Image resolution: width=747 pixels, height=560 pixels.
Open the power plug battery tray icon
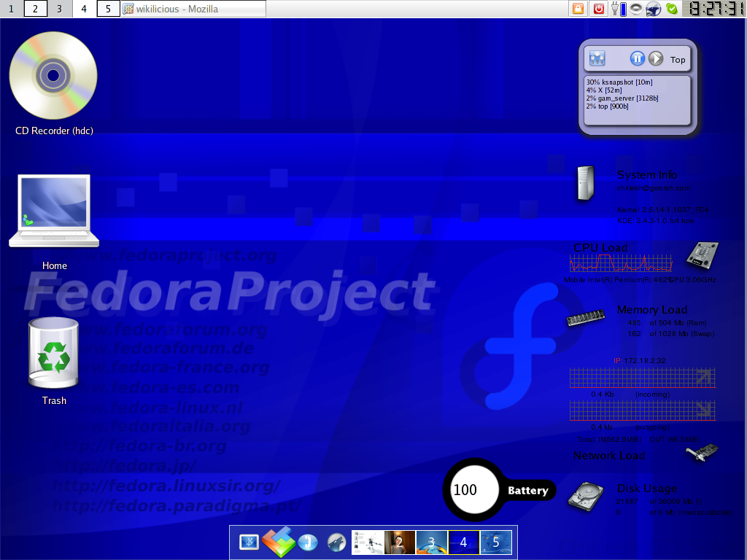619,9
